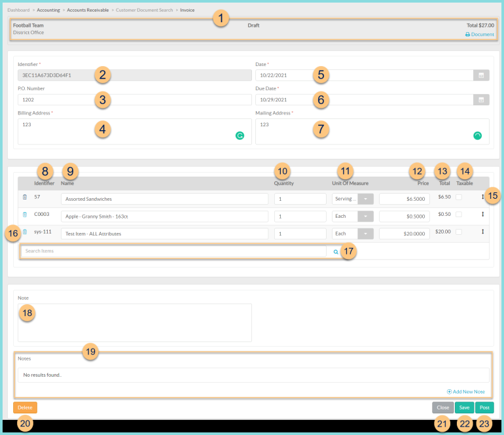
Task: Toggle Taxable checkbox for Test Item ALL Attributes
Action: pyautogui.click(x=459, y=232)
